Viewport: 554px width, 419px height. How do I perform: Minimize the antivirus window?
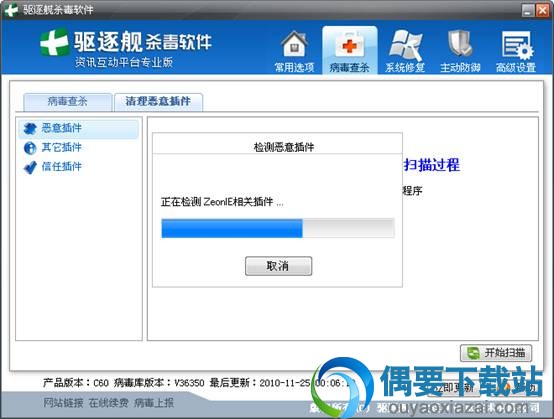point(528,10)
